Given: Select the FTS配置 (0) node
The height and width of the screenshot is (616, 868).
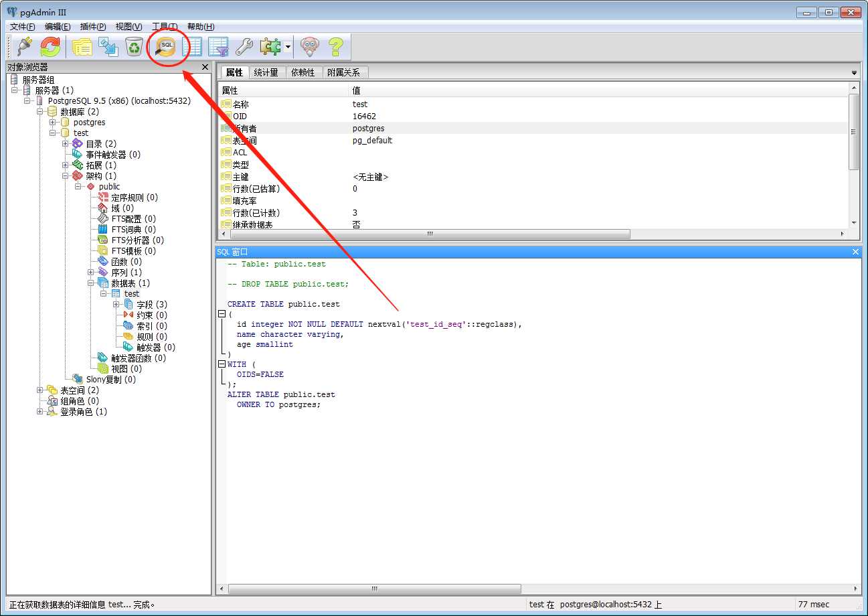Looking at the screenshot, I should click(x=133, y=219).
